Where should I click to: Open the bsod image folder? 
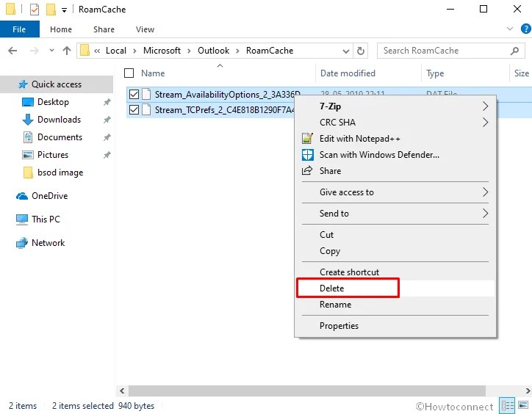[60, 172]
